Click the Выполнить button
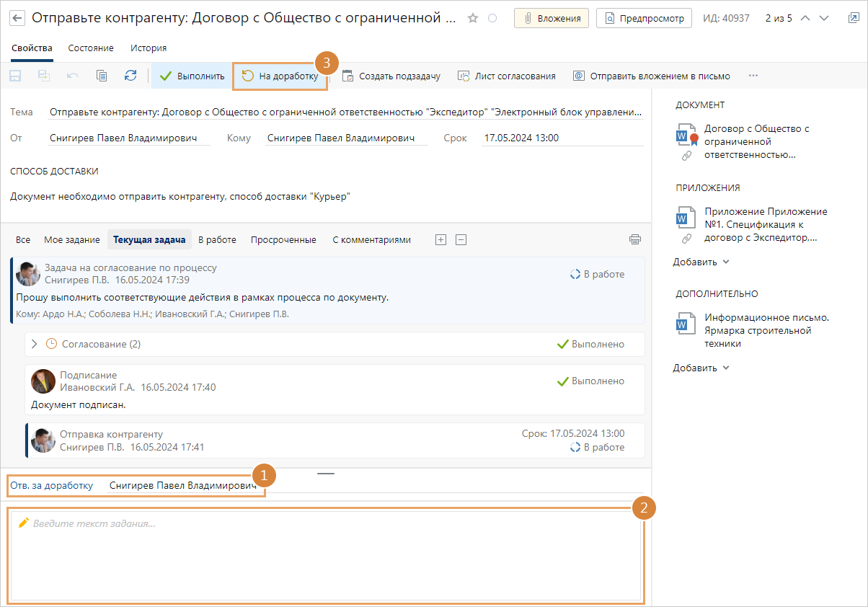 [192, 76]
